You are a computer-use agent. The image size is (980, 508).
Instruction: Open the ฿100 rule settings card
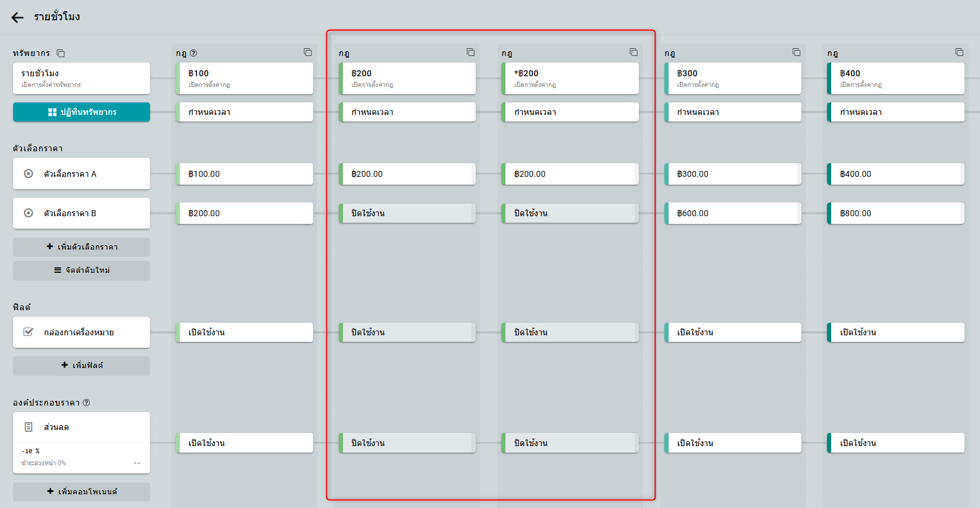(245, 78)
